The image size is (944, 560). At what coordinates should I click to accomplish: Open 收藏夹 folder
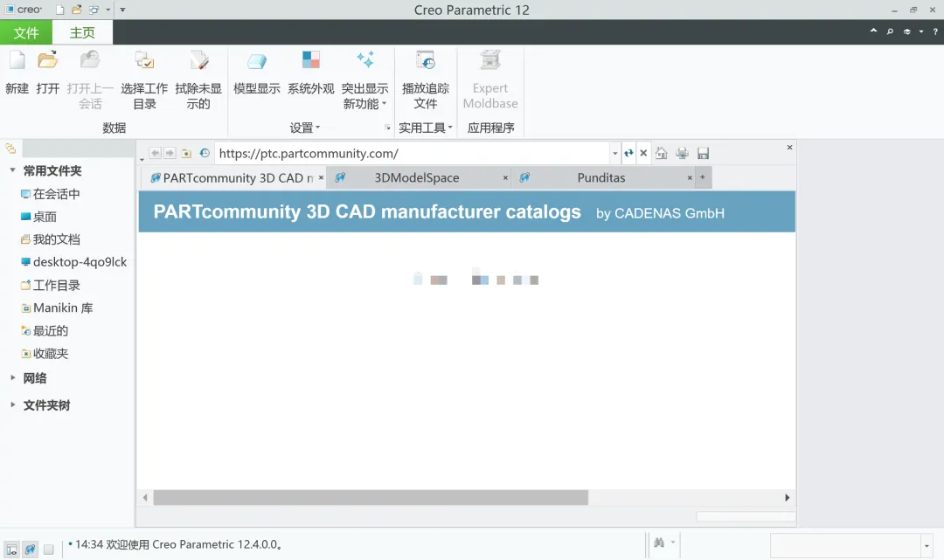point(45,354)
